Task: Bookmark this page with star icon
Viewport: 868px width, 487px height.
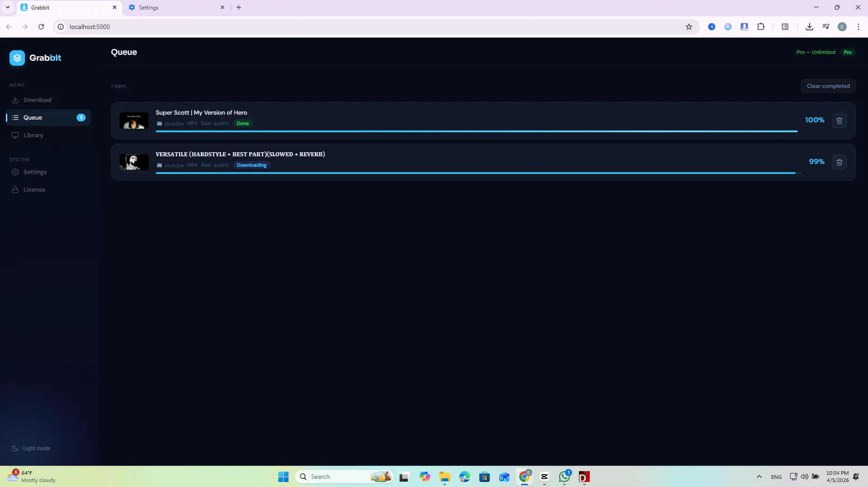Action: pyautogui.click(x=689, y=27)
